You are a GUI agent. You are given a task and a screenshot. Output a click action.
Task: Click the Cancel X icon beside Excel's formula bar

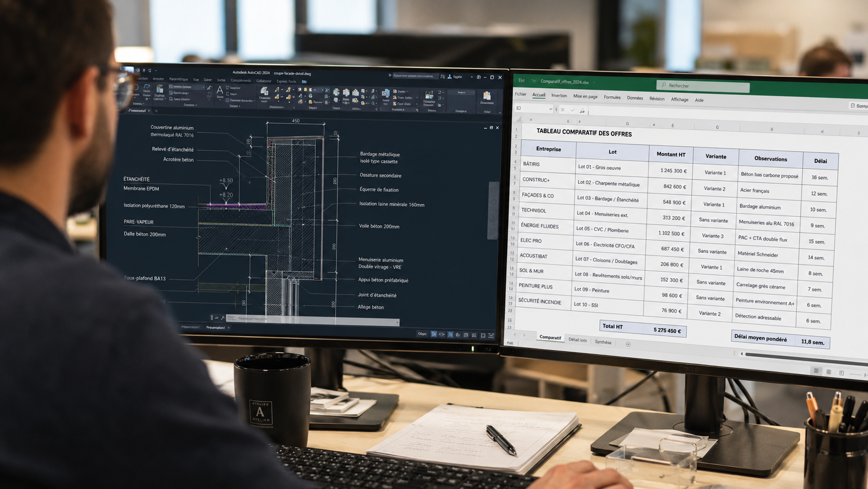click(563, 110)
